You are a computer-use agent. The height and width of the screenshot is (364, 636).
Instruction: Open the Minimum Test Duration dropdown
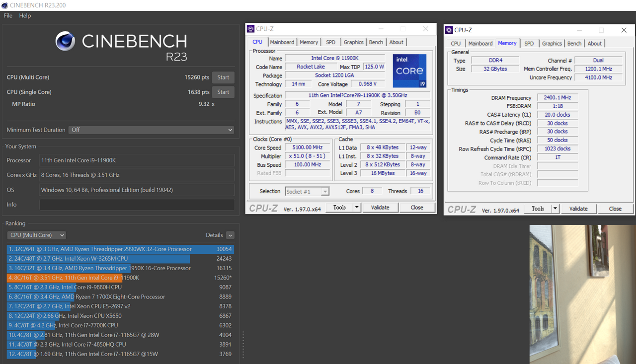coord(151,130)
